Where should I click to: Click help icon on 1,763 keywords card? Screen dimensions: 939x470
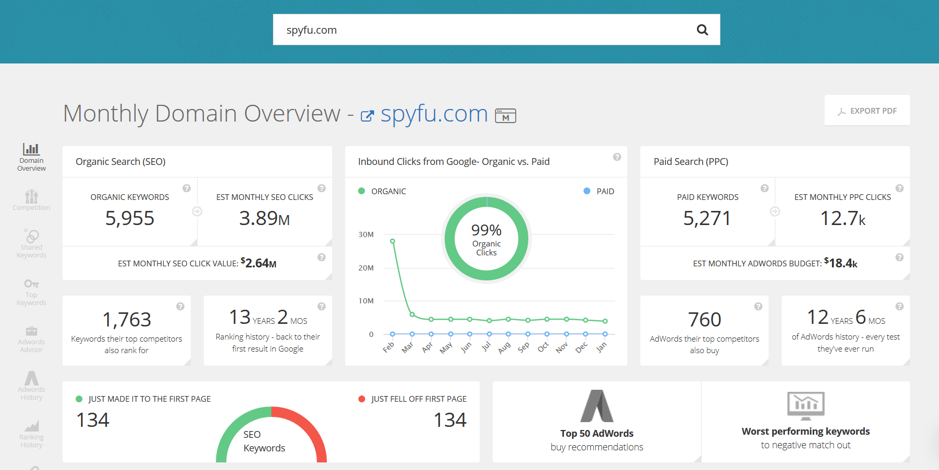[180, 307]
